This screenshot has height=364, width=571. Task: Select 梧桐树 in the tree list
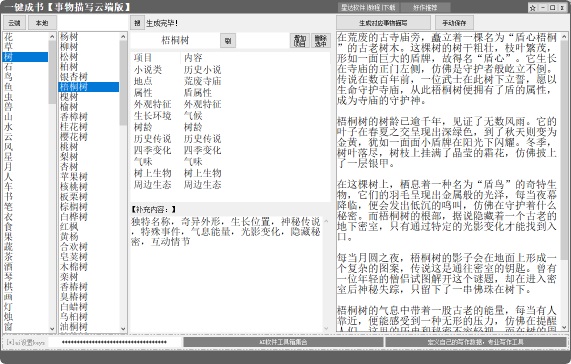(x=89, y=87)
